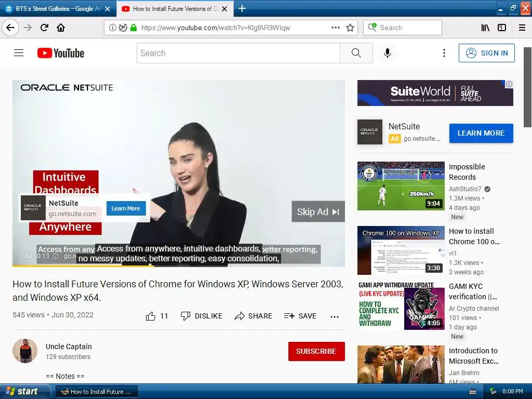Screen dimensions: 532x399
Task: Click the page vertical scrollbar thumb
Action: click(528, 87)
